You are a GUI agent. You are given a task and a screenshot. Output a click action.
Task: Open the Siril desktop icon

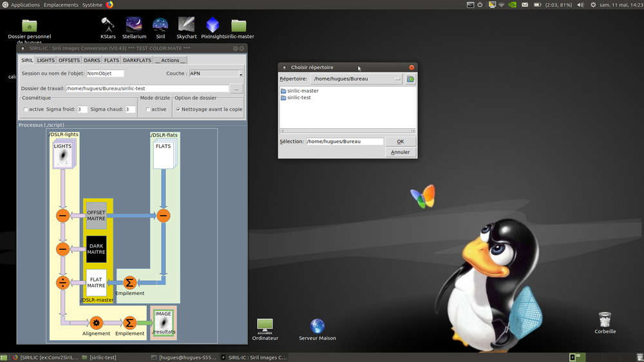[160, 28]
